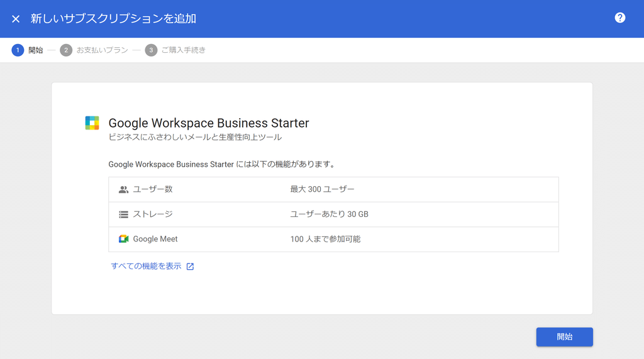Click the external link icon after すべての機能を表示
Viewport: 644px width, 359px height.
(x=190, y=267)
